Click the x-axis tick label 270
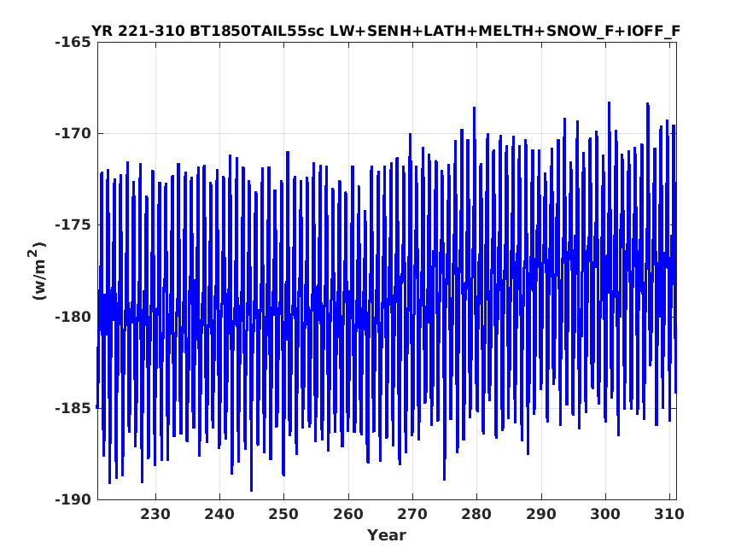Image resolution: width=747 pixels, height=560 pixels. (412, 514)
